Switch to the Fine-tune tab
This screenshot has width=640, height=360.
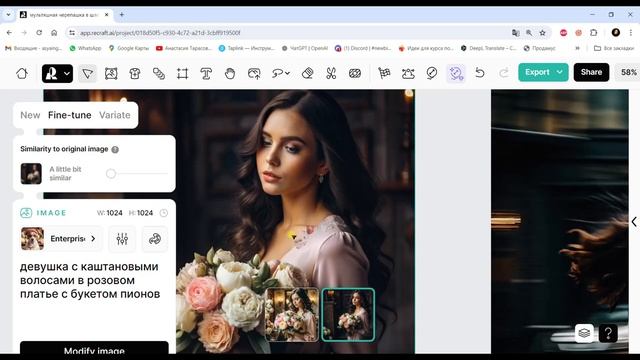point(69,115)
